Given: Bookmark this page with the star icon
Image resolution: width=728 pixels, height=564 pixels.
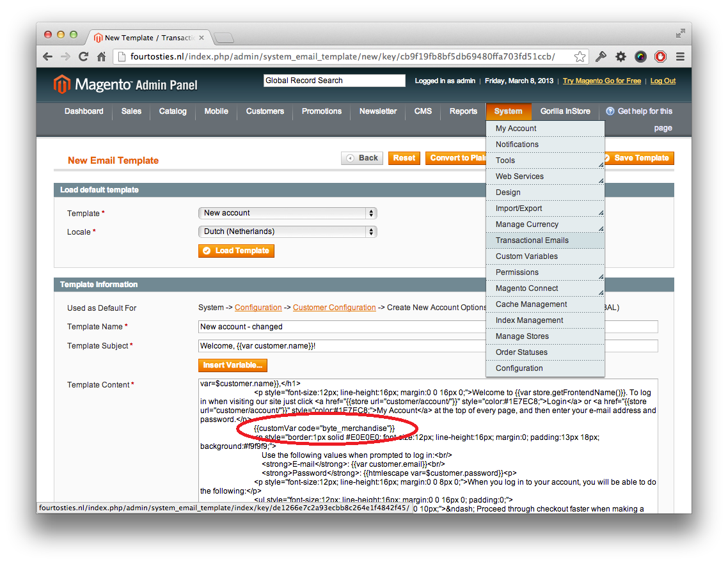Looking at the screenshot, I should pyautogui.click(x=580, y=57).
